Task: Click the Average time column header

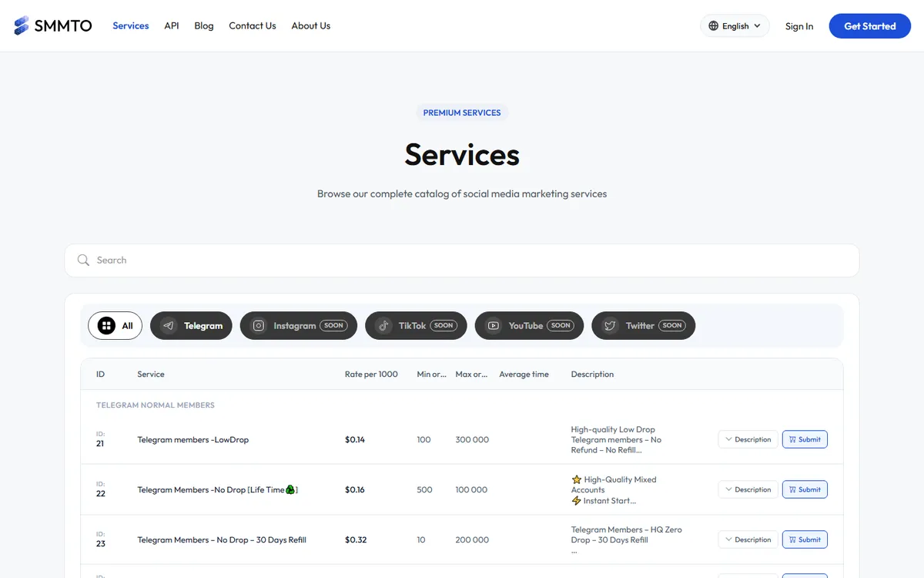Action: tap(524, 374)
